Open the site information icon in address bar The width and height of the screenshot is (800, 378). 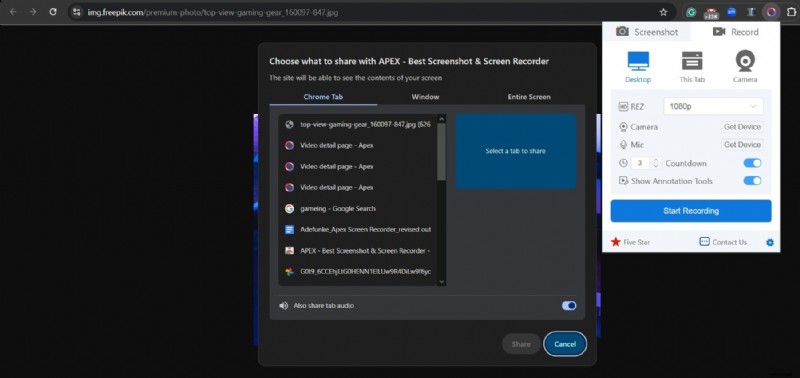tap(77, 12)
